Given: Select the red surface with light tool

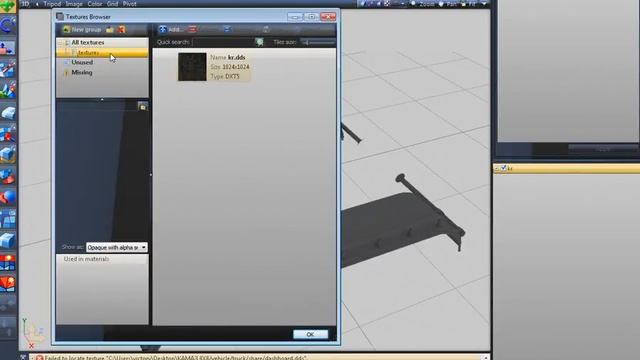Looking at the screenshot, I should [x=8, y=283].
